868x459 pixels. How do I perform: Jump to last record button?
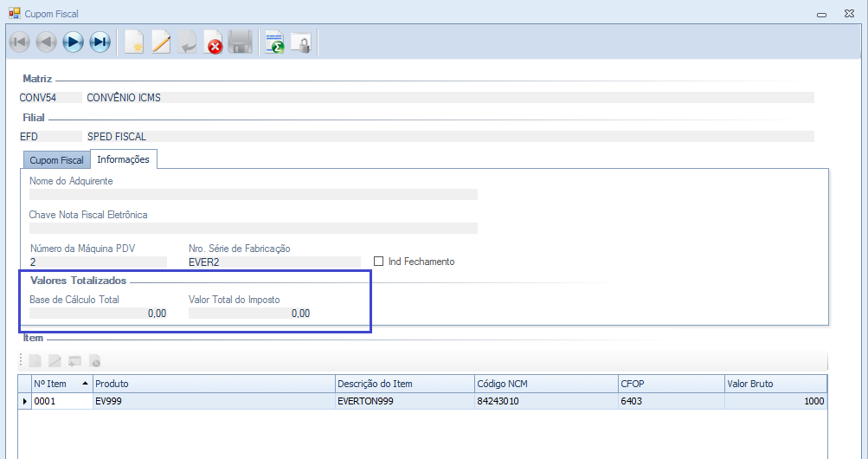click(100, 42)
